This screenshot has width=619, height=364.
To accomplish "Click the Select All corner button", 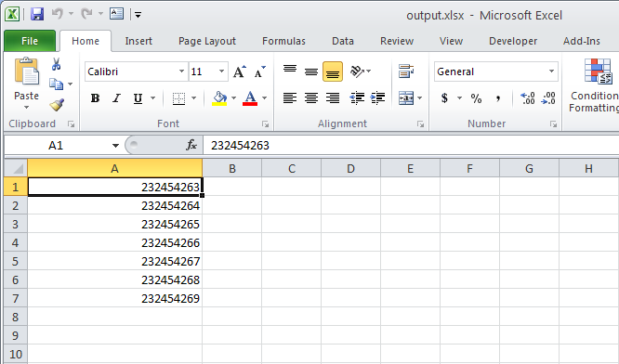I will [x=16, y=168].
